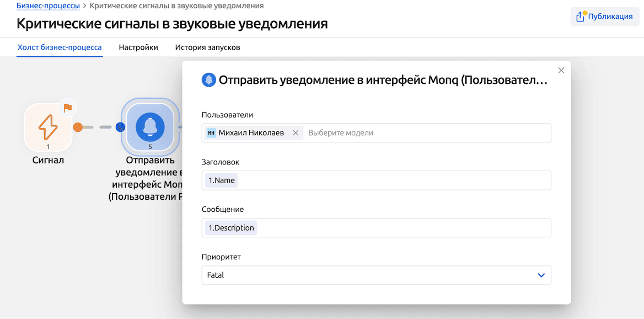Expand the Приоритет dropdown arrow
Image resolution: width=644 pixels, height=319 pixels.
click(x=541, y=275)
